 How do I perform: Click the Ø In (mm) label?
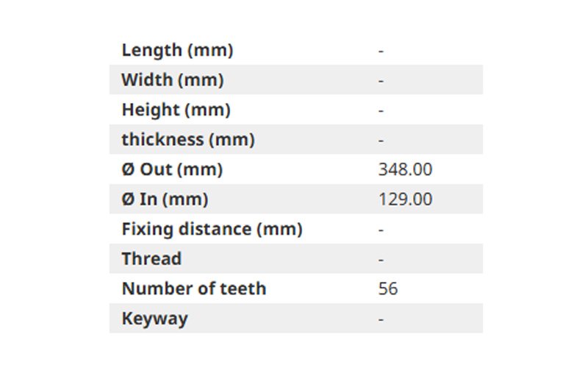pyautogui.click(x=165, y=199)
